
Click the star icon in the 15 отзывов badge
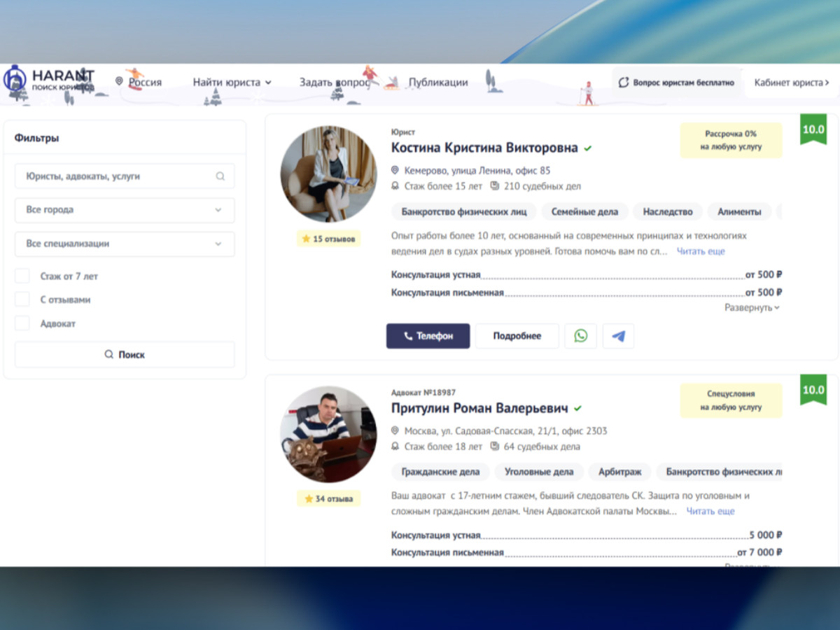(306, 239)
